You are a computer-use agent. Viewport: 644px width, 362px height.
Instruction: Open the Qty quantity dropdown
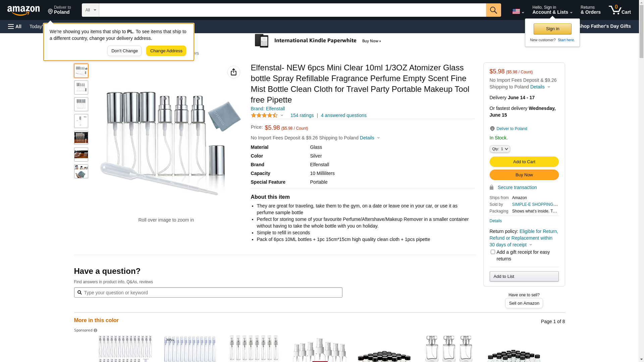pyautogui.click(x=499, y=149)
